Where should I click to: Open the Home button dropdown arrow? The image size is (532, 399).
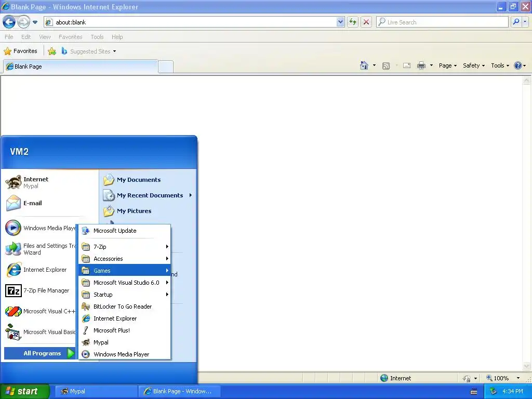point(374,65)
